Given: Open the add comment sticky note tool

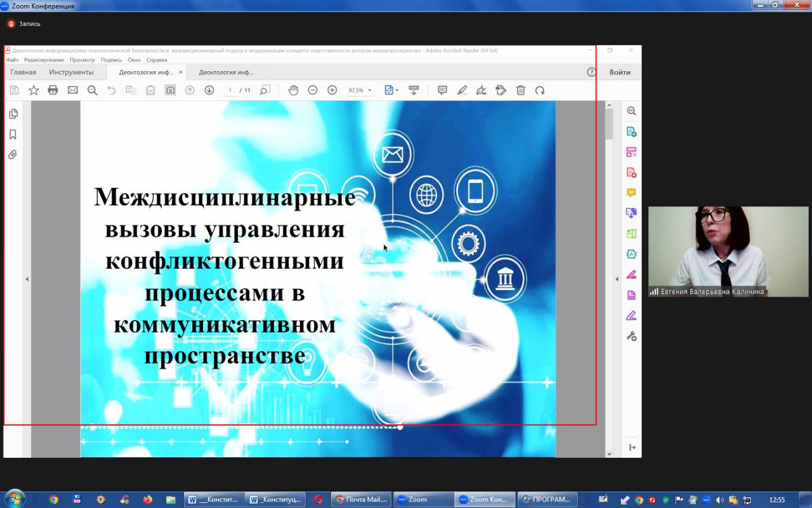Looking at the screenshot, I should click(443, 90).
